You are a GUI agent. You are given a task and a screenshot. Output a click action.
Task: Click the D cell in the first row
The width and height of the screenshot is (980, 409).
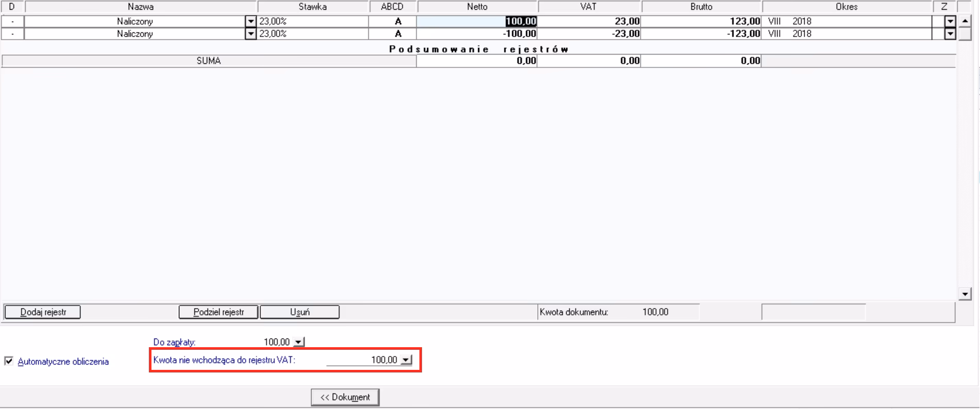12,22
